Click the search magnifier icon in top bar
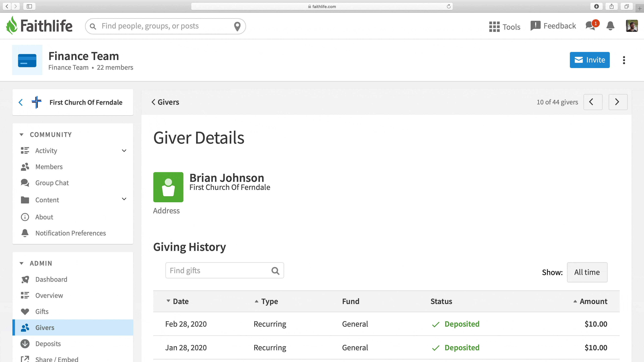644x362 pixels. click(x=93, y=26)
